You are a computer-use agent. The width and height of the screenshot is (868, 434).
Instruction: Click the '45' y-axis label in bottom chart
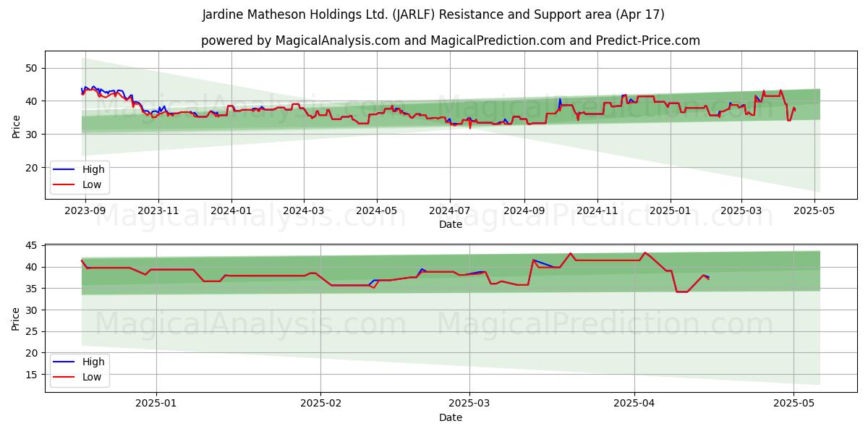[x=32, y=246]
